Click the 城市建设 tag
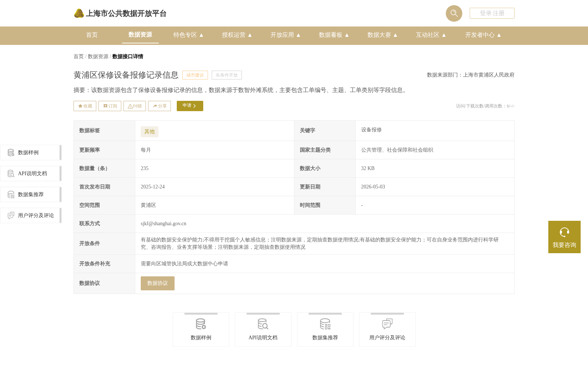The width and height of the screenshot is (588, 368). [195, 75]
